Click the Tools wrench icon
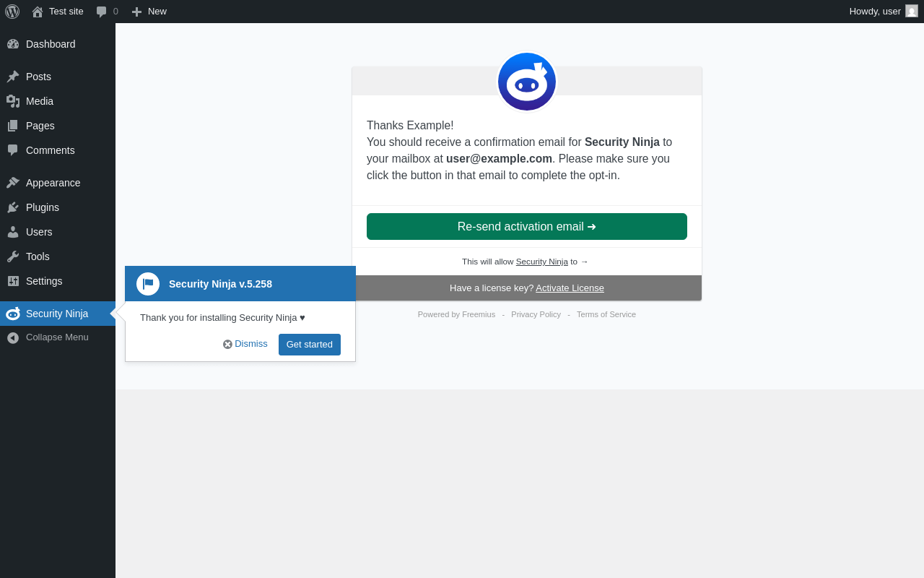Viewport: 924px width, 578px height. [13, 256]
